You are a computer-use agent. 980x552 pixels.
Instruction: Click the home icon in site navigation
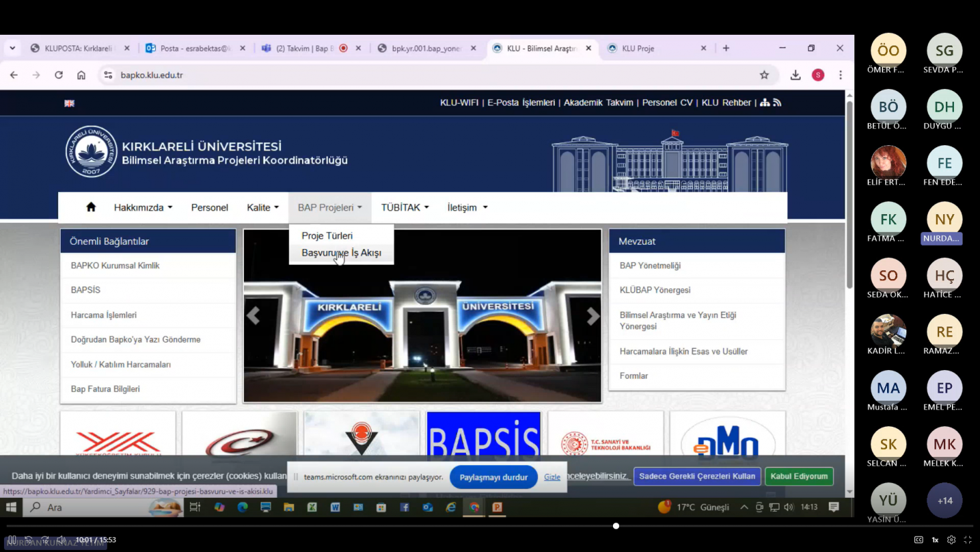[x=91, y=207]
